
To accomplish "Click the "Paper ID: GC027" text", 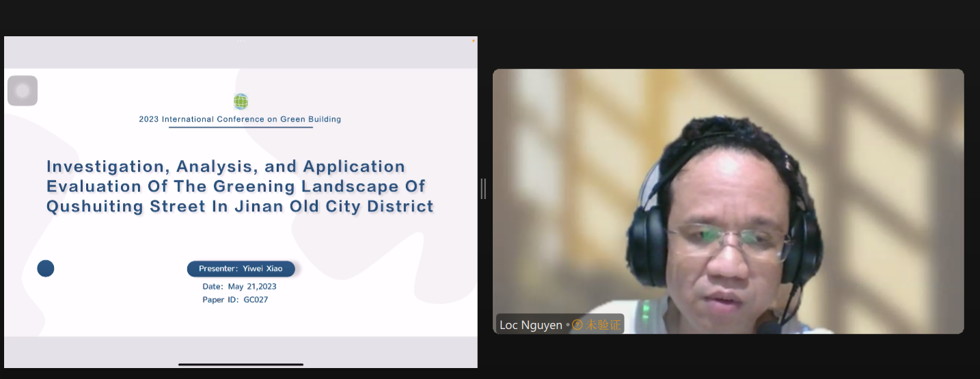I will pos(235,300).
